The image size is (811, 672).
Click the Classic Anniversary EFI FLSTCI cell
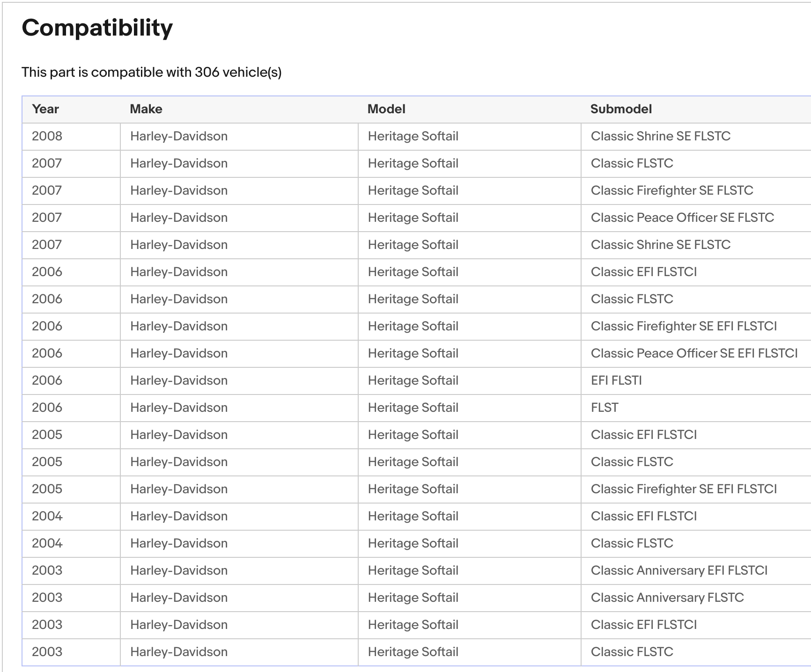[x=679, y=570]
